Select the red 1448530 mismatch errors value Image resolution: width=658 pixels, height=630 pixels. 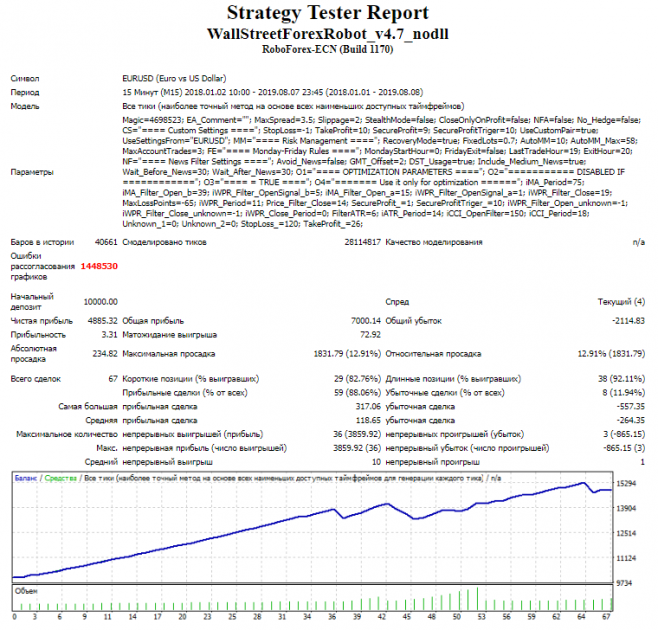(x=99, y=266)
